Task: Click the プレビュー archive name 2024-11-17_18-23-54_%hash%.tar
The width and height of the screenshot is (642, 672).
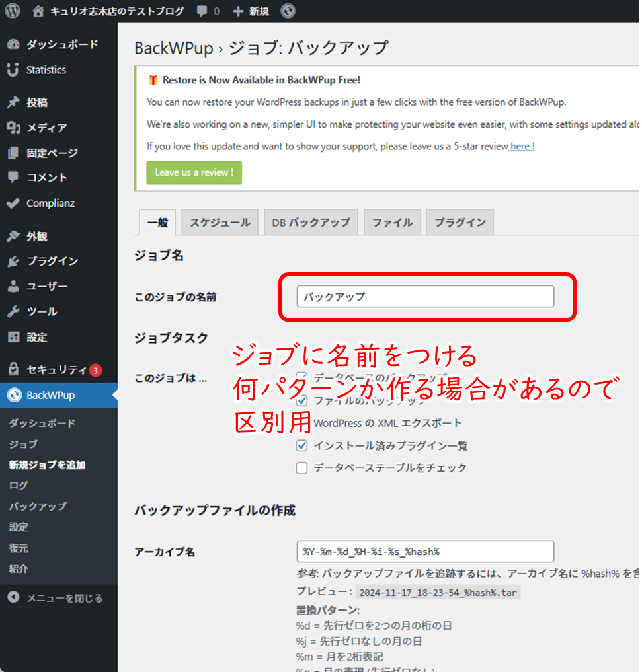Action: coord(438,593)
